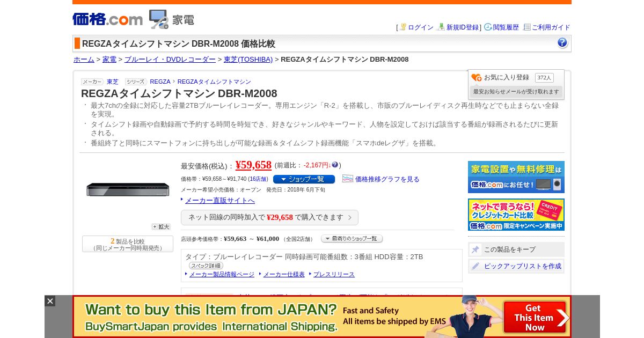Click ピックアップリストを作成 button
644x338 pixels.
[516, 266]
